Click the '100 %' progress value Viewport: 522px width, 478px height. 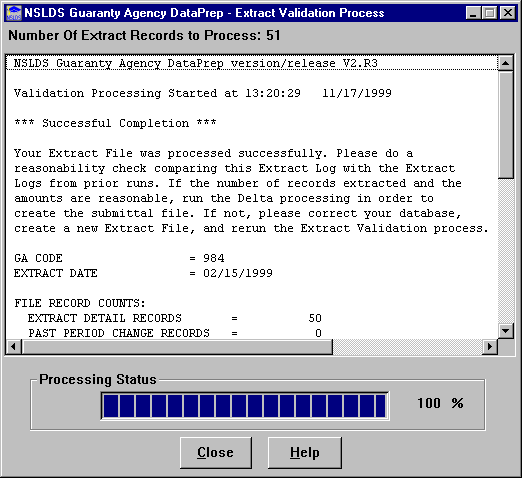tap(440, 403)
